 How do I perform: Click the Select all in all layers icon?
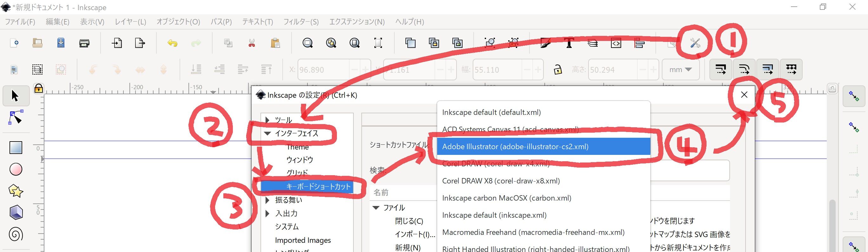pos(37,70)
